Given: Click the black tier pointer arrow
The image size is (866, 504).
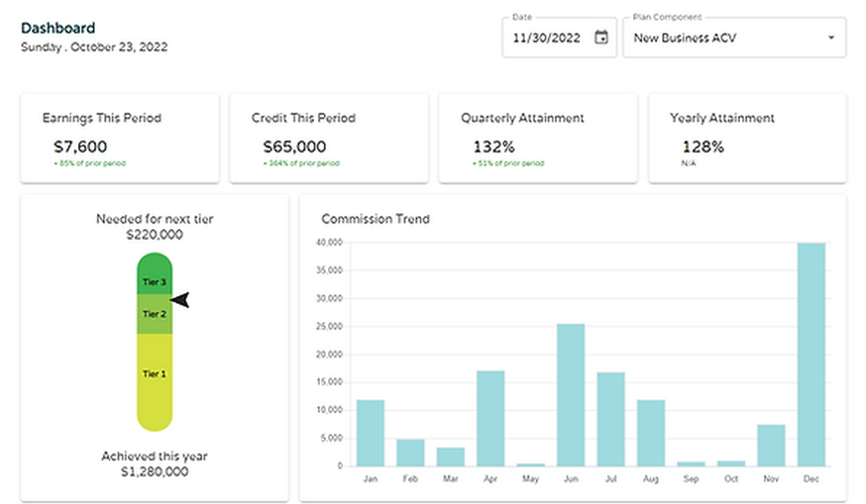Looking at the screenshot, I should 180,300.
